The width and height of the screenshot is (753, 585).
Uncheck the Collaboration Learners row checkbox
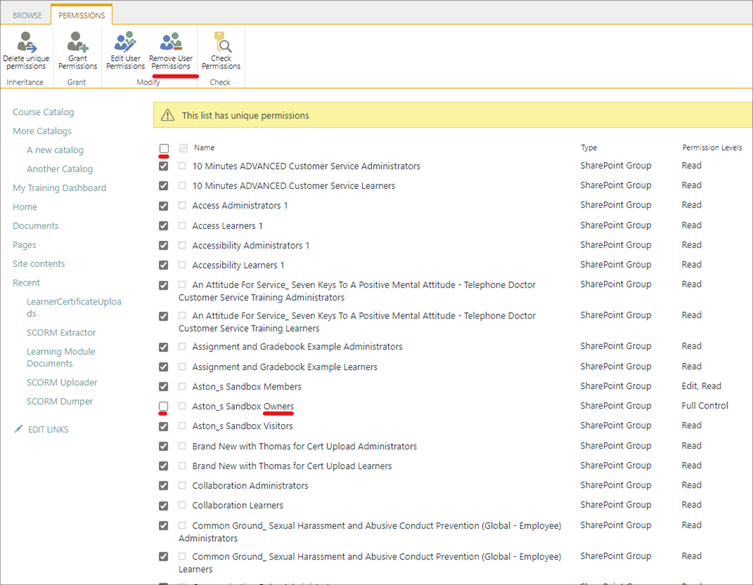coord(164,505)
